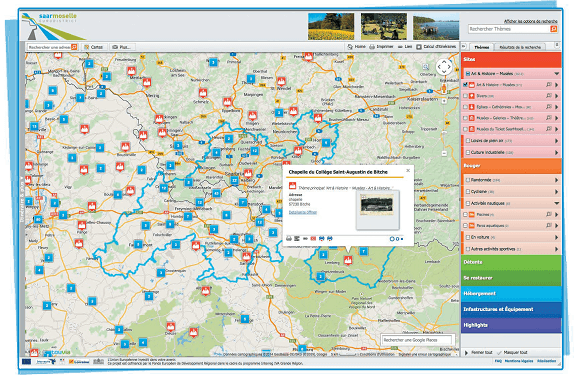Click the search icon in Rechercher Thèmes box
The width and height of the screenshot is (574, 375).
click(554, 29)
